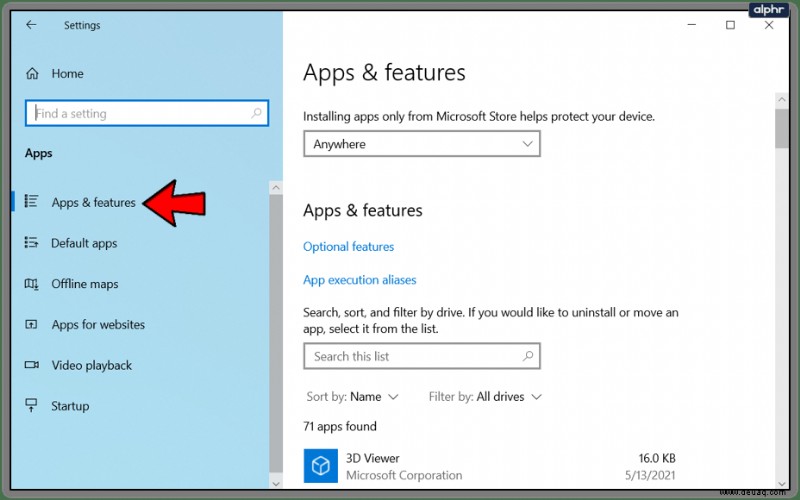Click sidebar scrollbar up arrow

tap(276, 188)
